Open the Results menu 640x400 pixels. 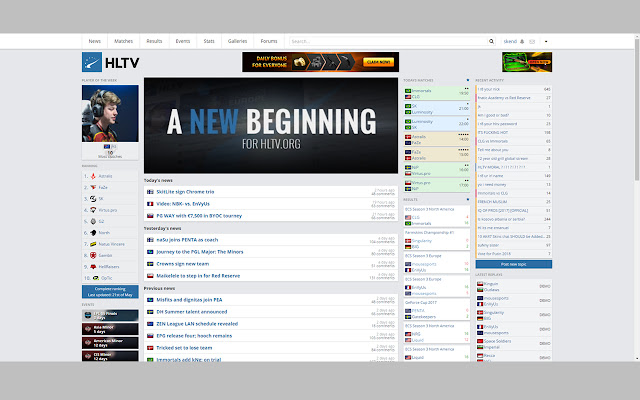154,41
